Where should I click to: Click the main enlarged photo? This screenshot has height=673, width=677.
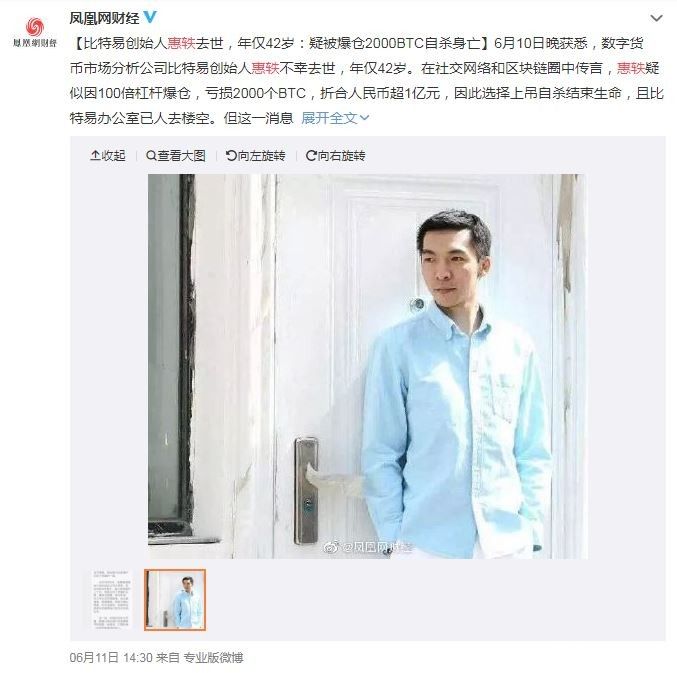(x=367, y=366)
